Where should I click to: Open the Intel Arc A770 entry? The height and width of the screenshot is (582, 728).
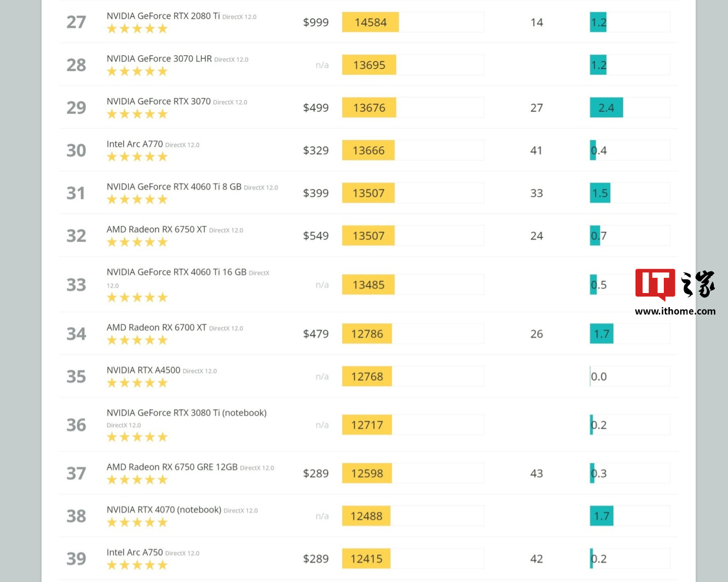134,144
